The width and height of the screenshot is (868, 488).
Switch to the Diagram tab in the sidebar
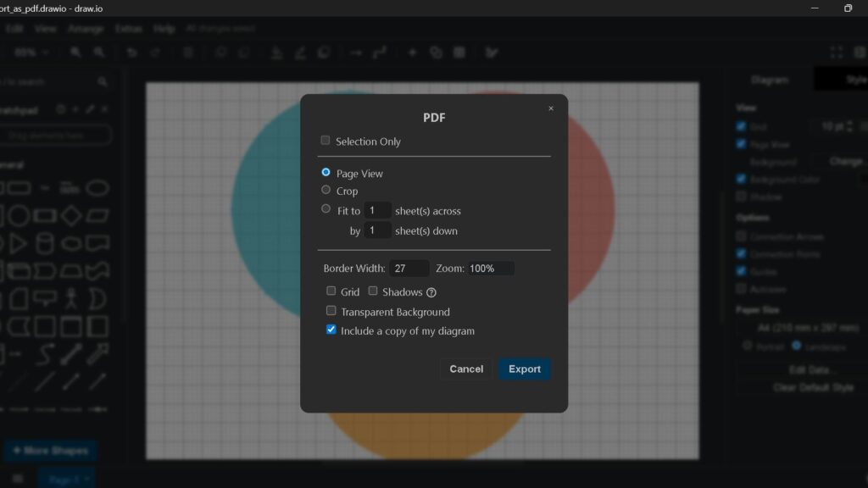(x=770, y=80)
